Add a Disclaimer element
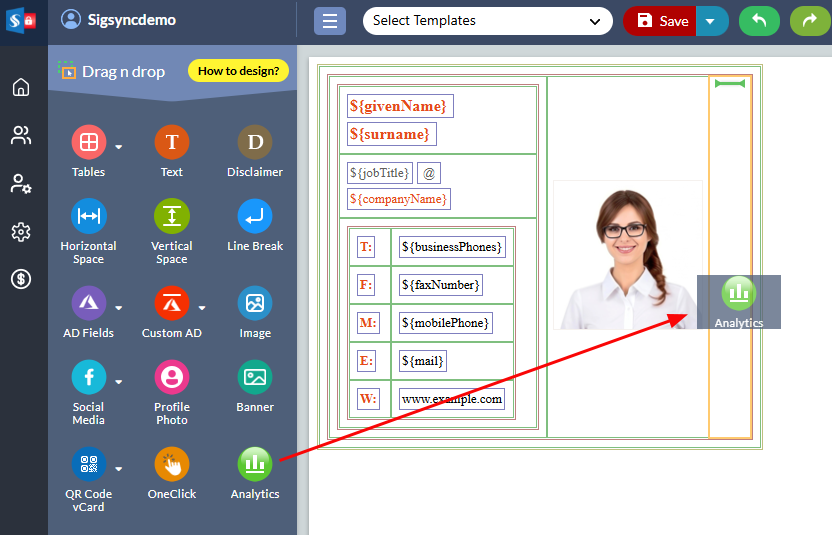The width and height of the screenshot is (832, 535). coord(255,143)
